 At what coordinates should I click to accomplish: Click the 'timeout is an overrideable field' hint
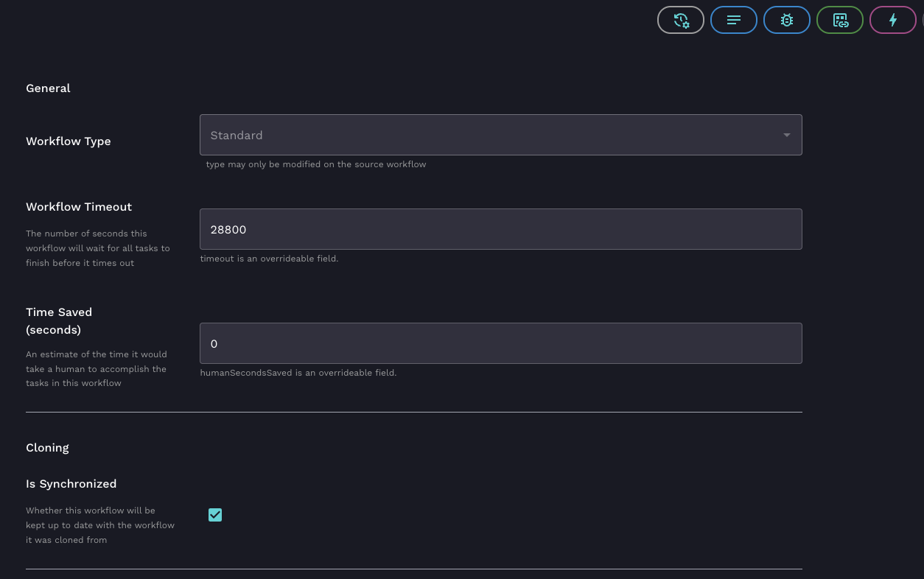click(269, 259)
